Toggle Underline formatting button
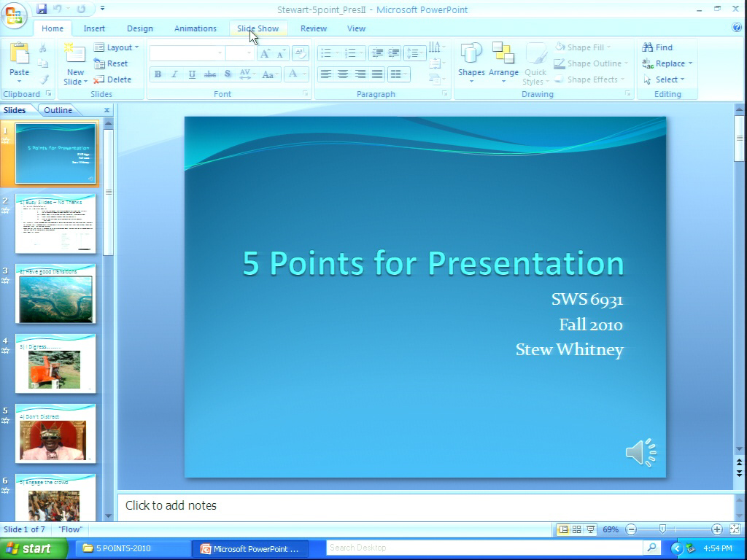Image resolution: width=747 pixels, height=560 pixels. (192, 74)
